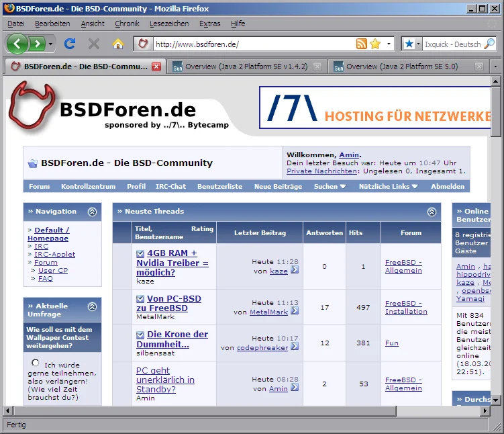Click the BSDForen.de red daemon logo
Image resolution: width=504 pixels, height=434 pixels.
(x=32, y=106)
